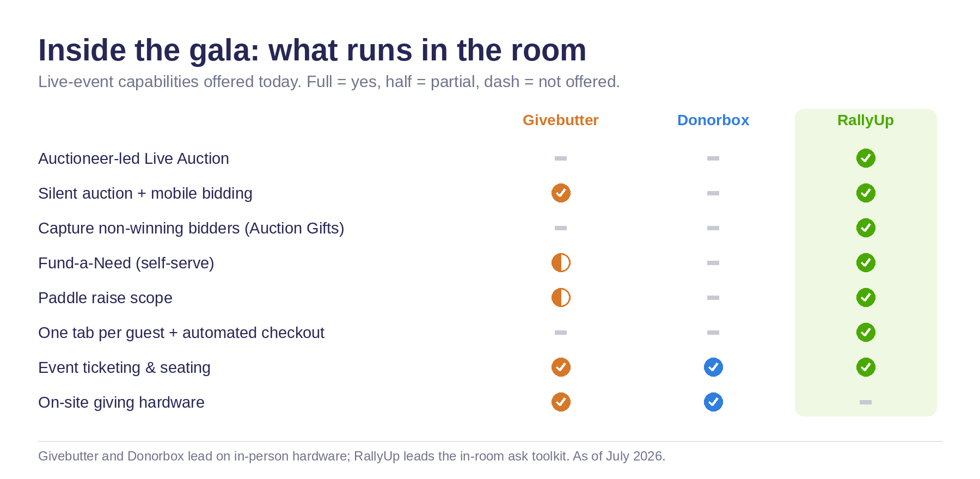Click Donorbox's blue check for Event ticketing
This screenshot has width=980, height=479.
point(713,367)
